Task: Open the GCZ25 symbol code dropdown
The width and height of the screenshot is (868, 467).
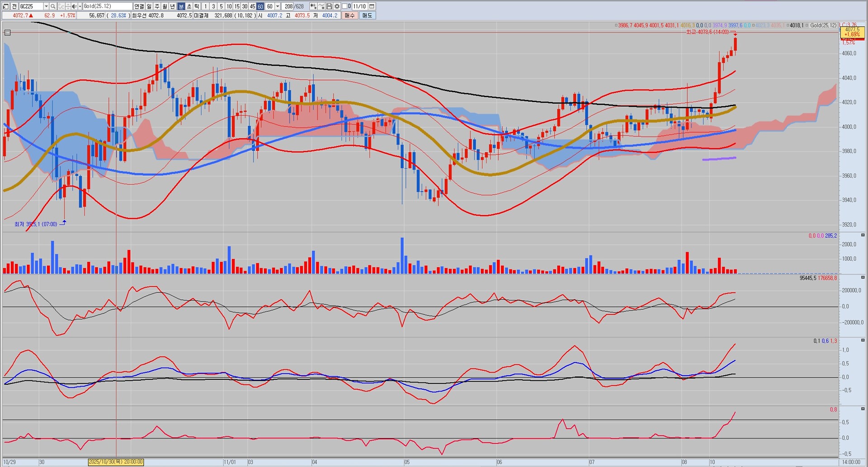Action: coord(46,6)
